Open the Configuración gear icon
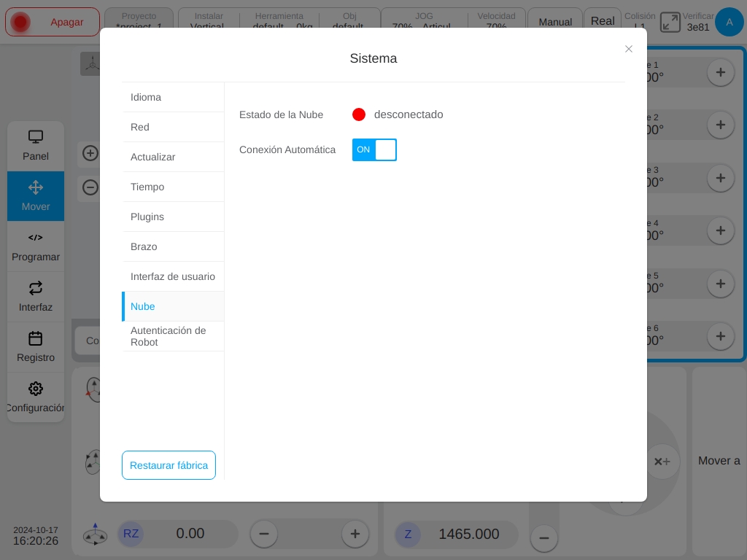747x560 pixels. (36, 397)
